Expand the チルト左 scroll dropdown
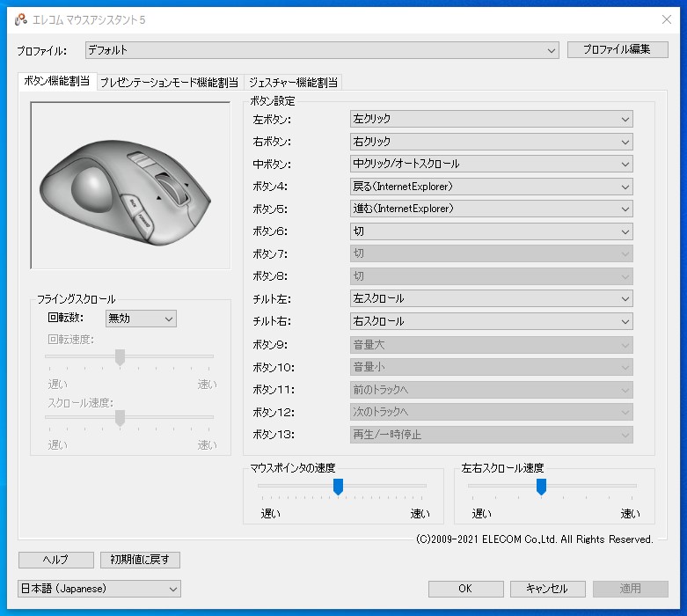 coord(491,299)
